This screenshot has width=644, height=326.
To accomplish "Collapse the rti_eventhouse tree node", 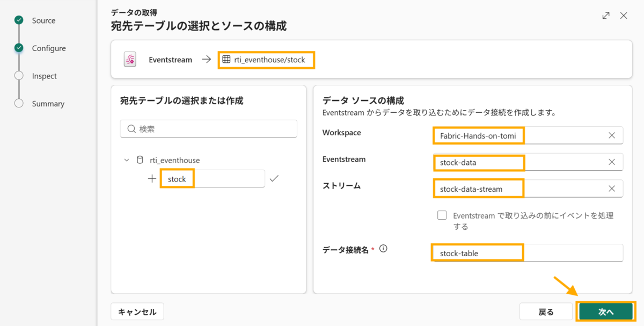I will 127,160.
